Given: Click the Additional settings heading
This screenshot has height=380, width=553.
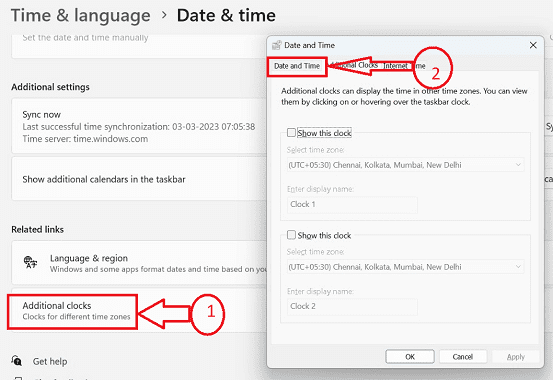Looking at the screenshot, I should (50, 87).
